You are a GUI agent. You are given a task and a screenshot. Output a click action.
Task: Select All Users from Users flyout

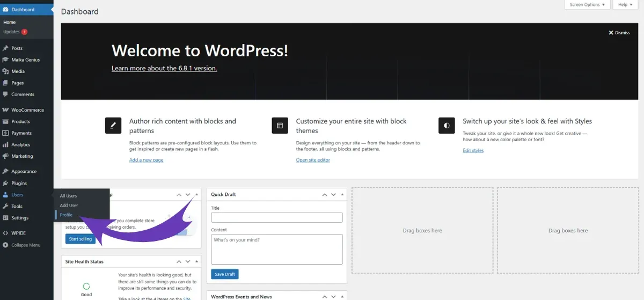68,196
